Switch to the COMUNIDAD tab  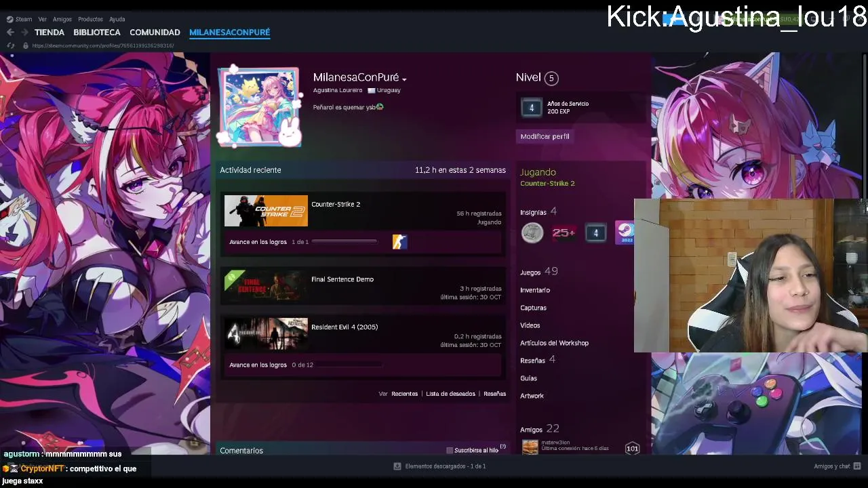(x=155, y=32)
